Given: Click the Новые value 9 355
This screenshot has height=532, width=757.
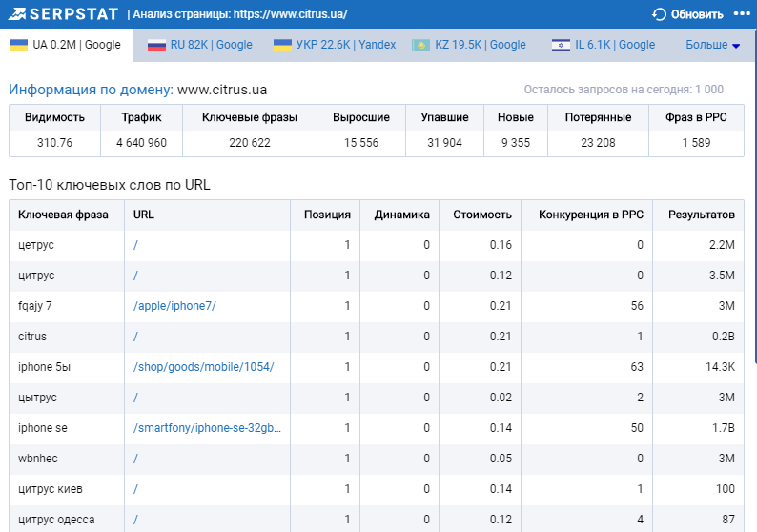Looking at the screenshot, I should [x=516, y=143].
